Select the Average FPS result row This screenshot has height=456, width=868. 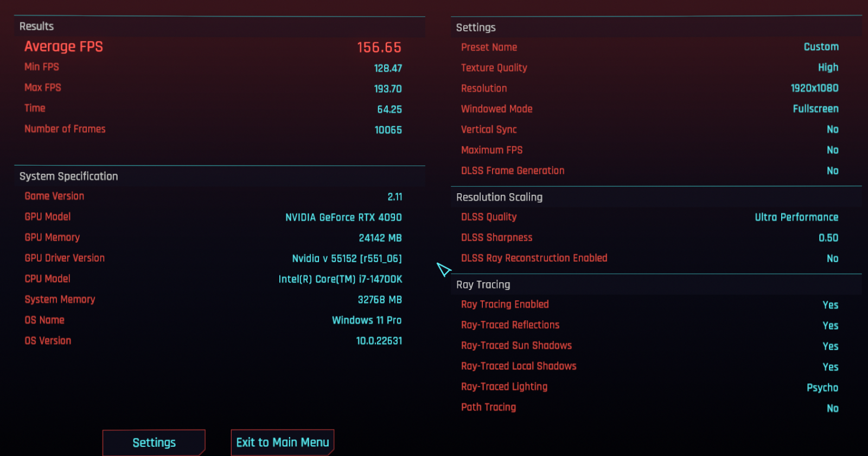(x=213, y=47)
